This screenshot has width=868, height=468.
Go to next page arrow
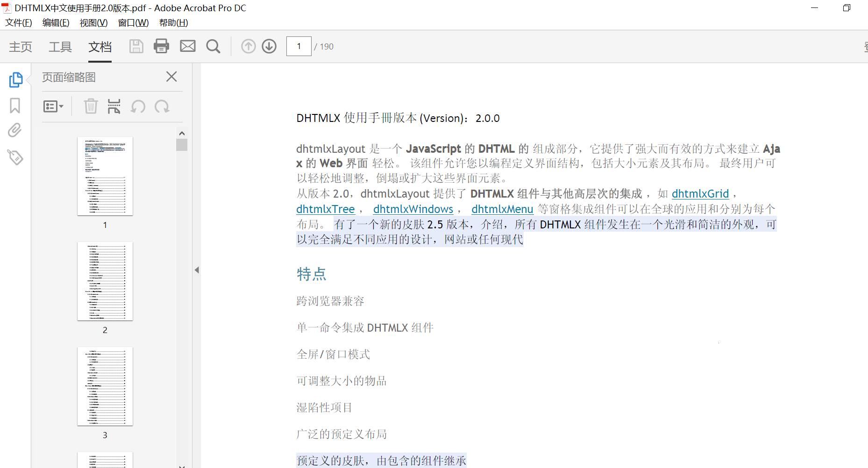click(x=269, y=46)
